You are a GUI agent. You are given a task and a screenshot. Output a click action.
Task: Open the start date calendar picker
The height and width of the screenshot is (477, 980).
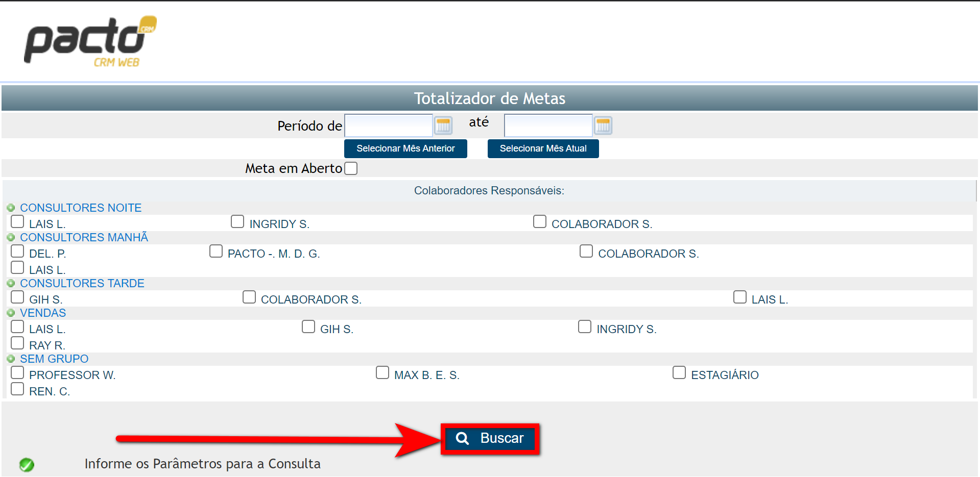point(443,125)
